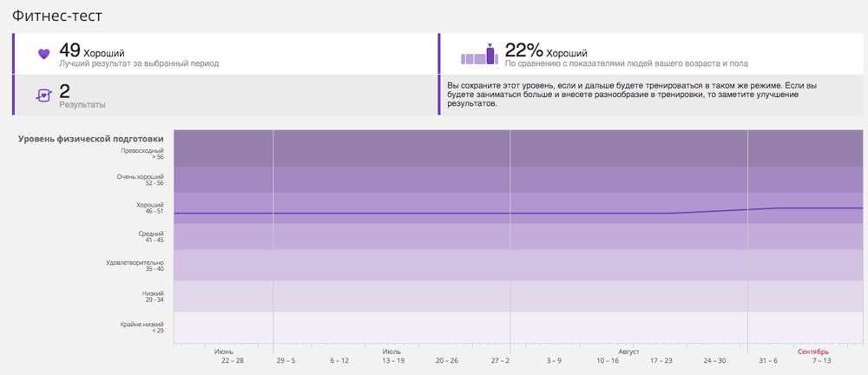Select the Очень хороший 52 - 56 level label

pos(141,181)
